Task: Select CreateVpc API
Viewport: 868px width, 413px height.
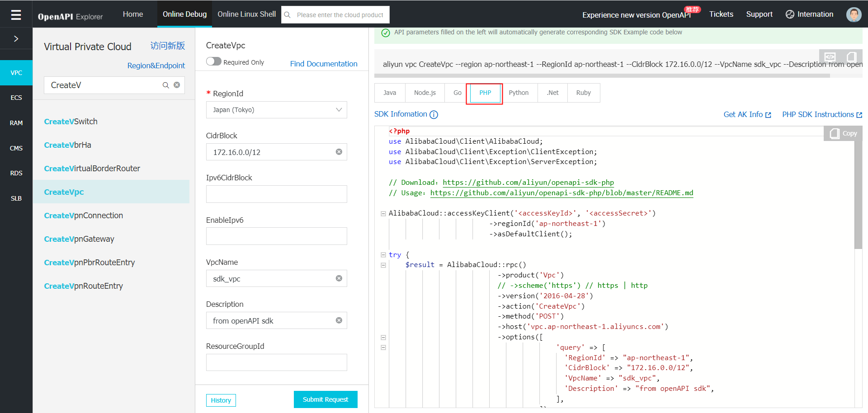Action: coord(111,192)
